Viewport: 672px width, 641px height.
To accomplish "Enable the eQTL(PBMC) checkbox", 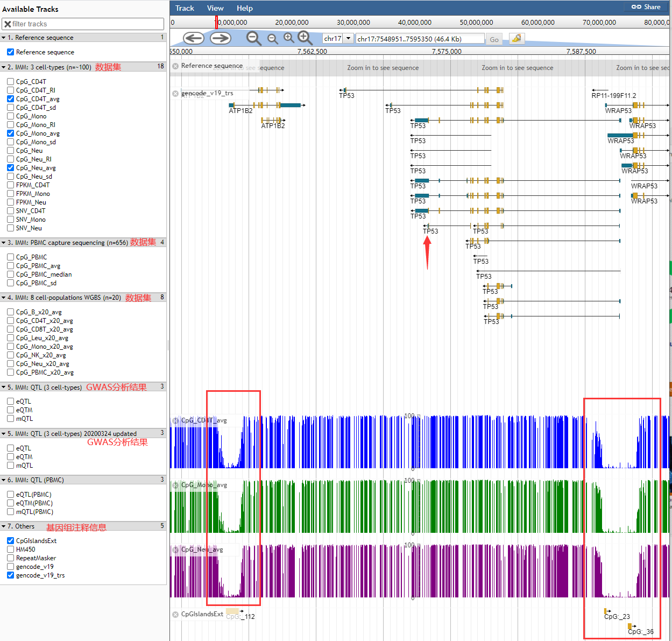I will click(x=10, y=495).
